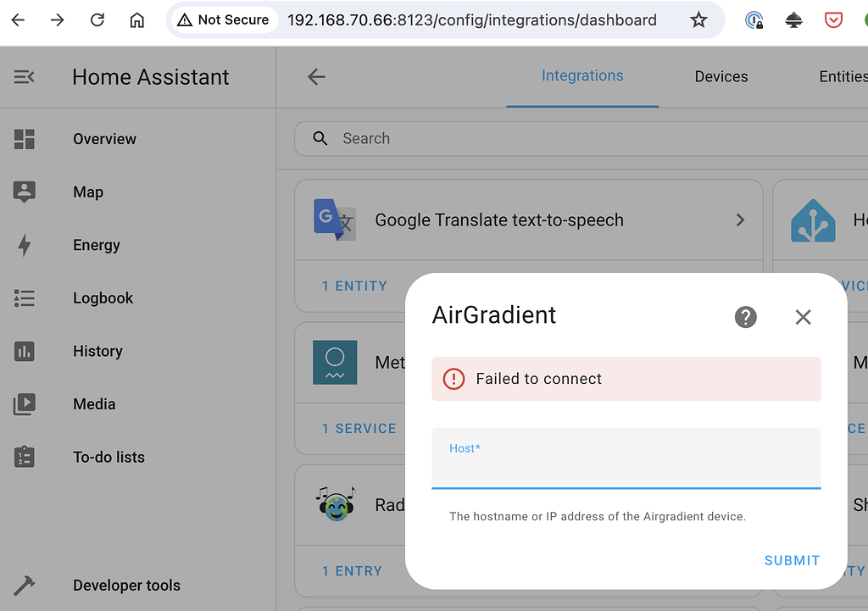Submit the AirGradient host configuration

pyautogui.click(x=792, y=560)
